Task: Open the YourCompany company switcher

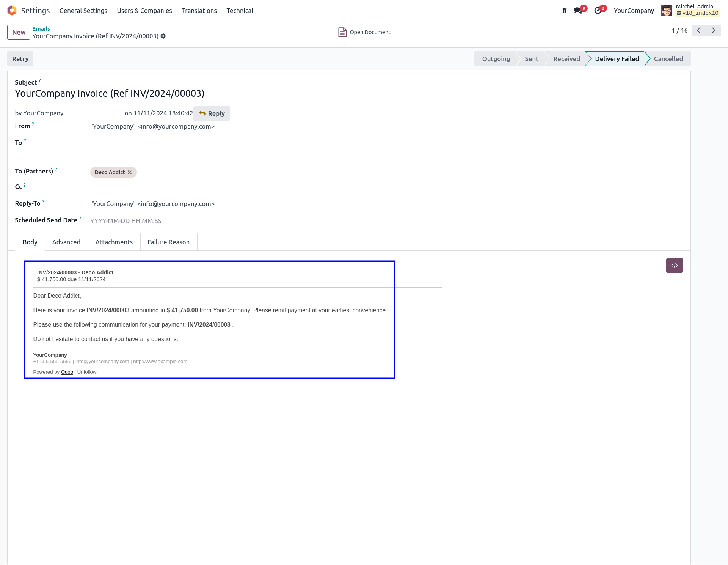Action: click(x=634, y=11)
